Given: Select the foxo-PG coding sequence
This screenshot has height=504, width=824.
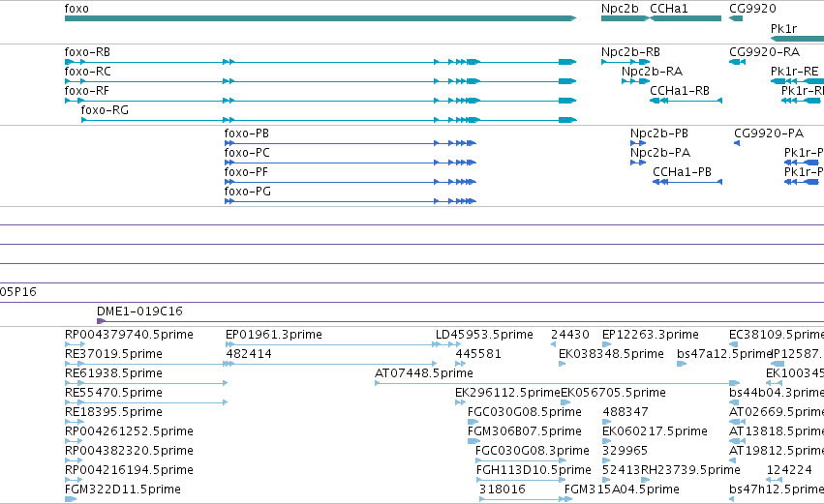Looking at the screenshot, I should coord(248,192).
